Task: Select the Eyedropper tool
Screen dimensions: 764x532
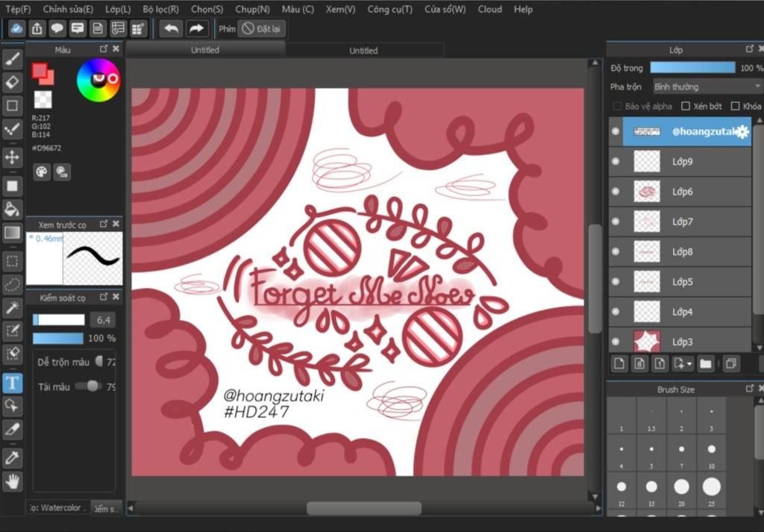Action: 12,458
